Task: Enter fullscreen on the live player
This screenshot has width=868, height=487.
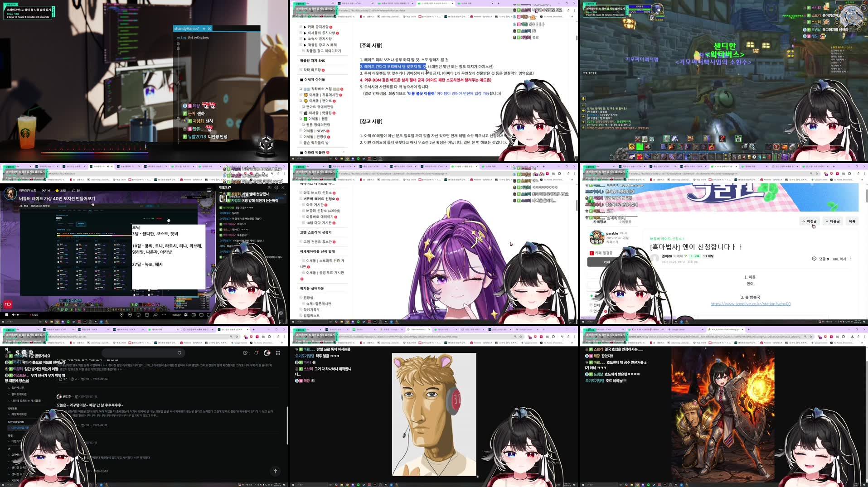Action: pos(209,315)
